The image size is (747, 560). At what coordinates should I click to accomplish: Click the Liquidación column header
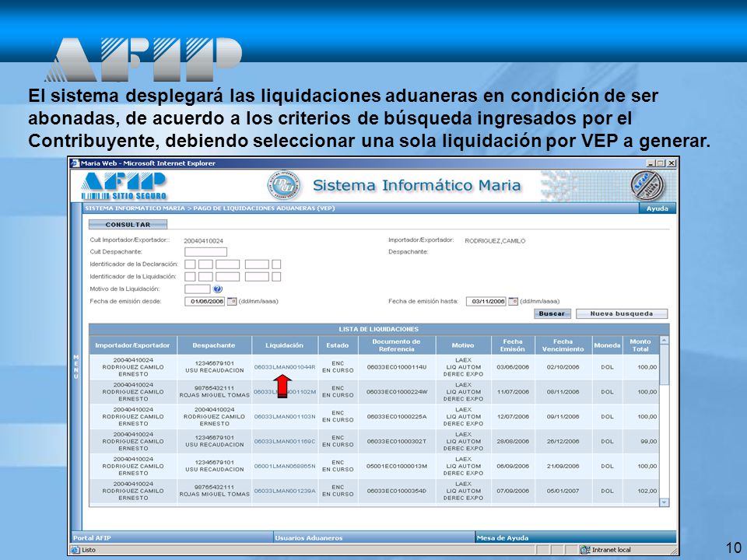pyautogui.click(x=285, y=345)
